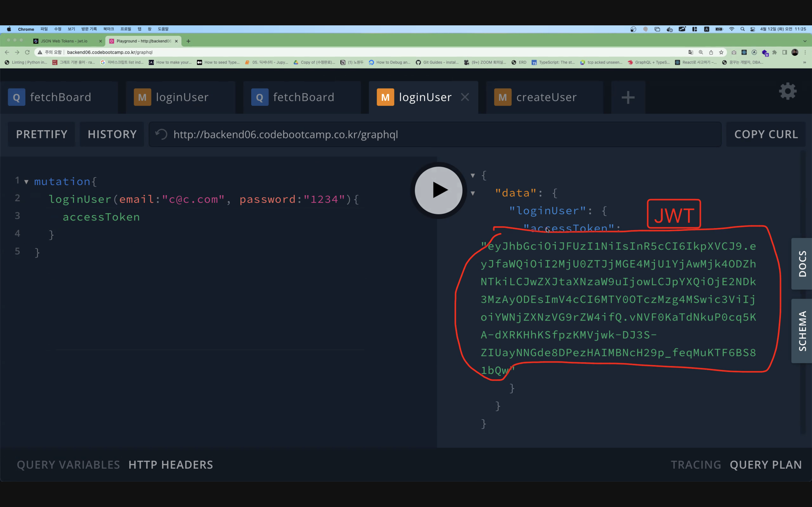Image resolution: width=812 pixels, height=507 pixels.
Task: Click the endpoint reload icon
Action: (161, 134)
